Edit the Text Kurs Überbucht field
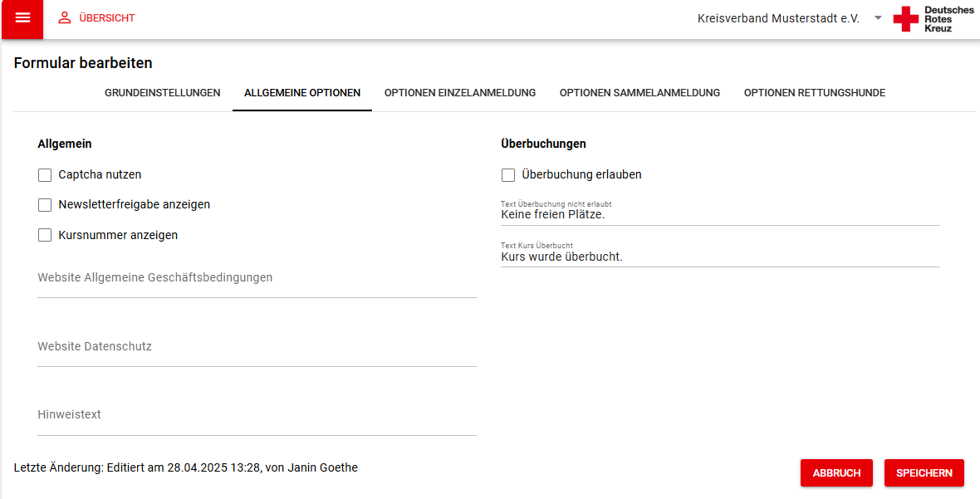 (720, 256)
